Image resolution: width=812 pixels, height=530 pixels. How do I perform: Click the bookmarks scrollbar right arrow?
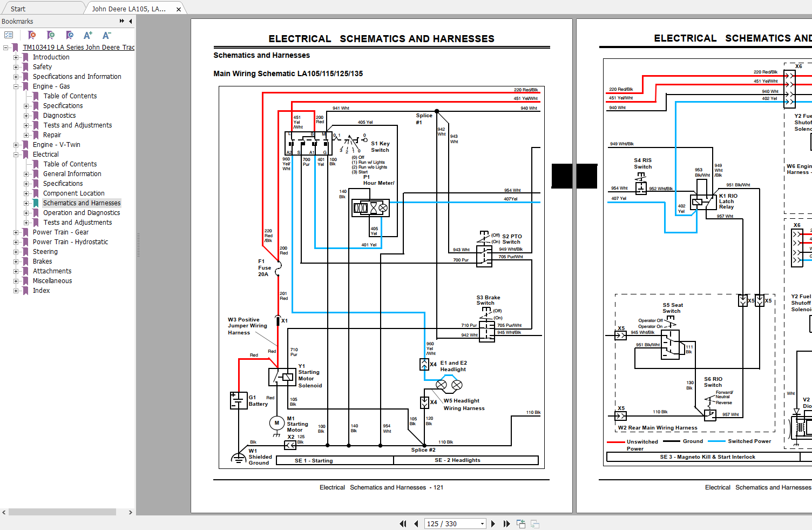[130, 512]
